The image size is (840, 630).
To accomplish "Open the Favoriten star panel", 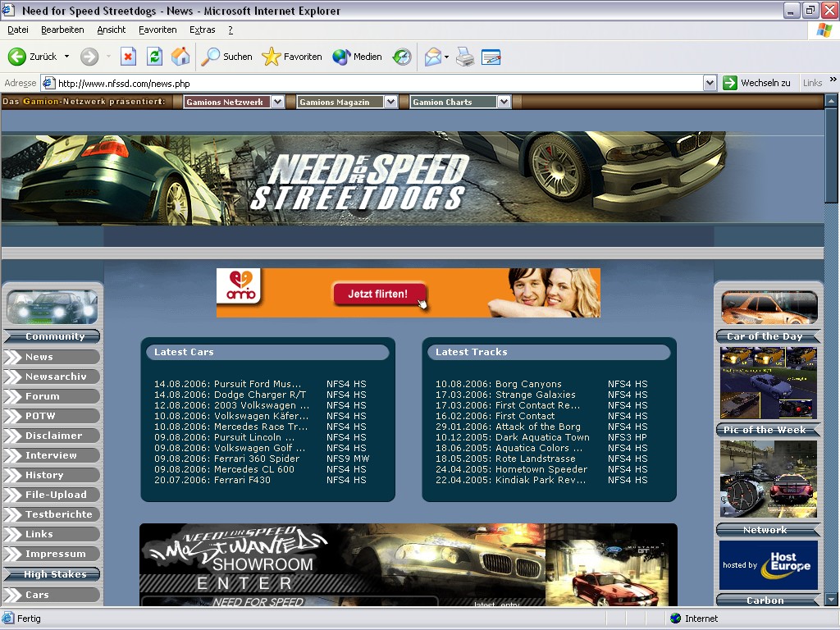I will (x=292, y=57).
